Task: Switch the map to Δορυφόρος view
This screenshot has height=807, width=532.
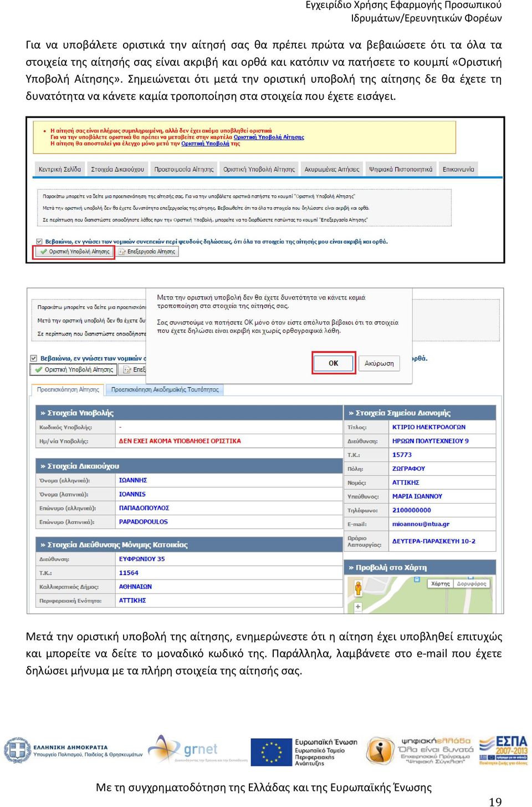Action: [x=472, y=583]
